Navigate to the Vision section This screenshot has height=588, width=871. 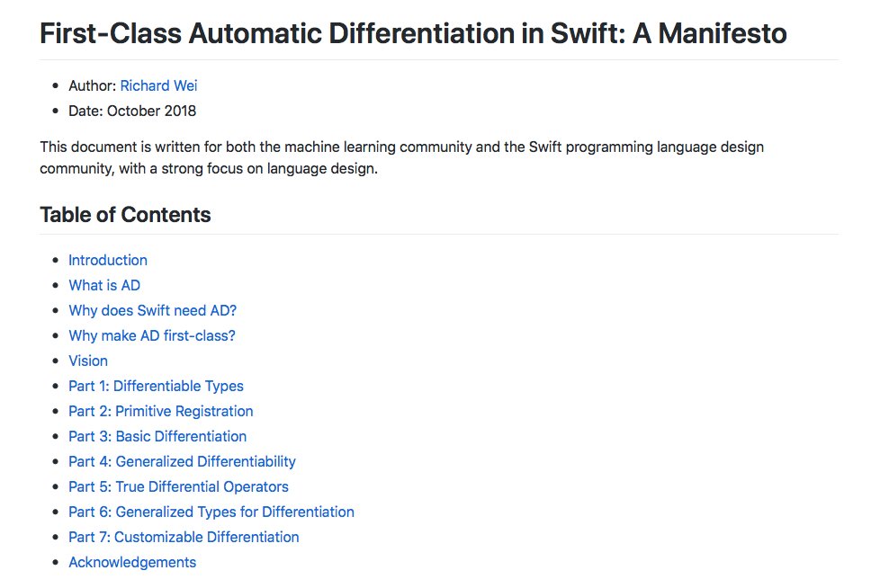(87, 361)
